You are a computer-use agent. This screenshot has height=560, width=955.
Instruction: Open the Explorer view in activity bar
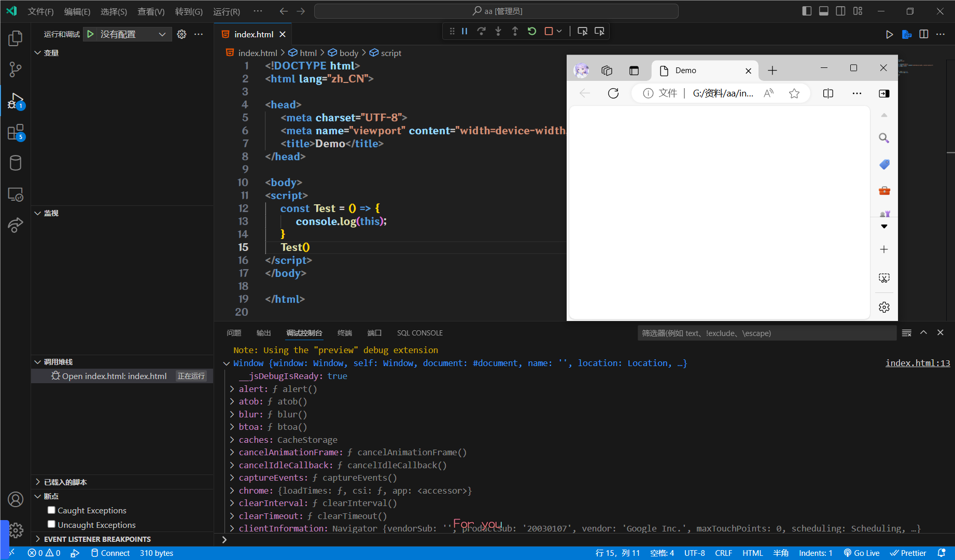coord(16,38)
